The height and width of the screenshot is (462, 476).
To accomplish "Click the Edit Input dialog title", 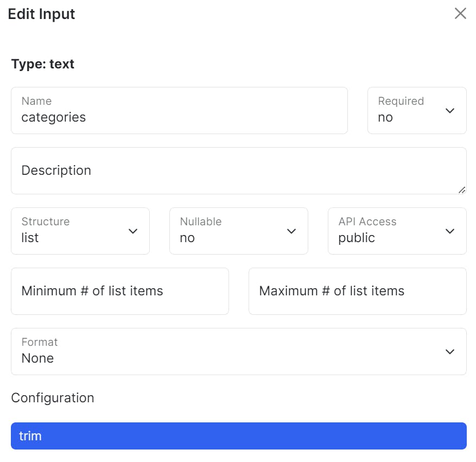I will tap(42, 14).
